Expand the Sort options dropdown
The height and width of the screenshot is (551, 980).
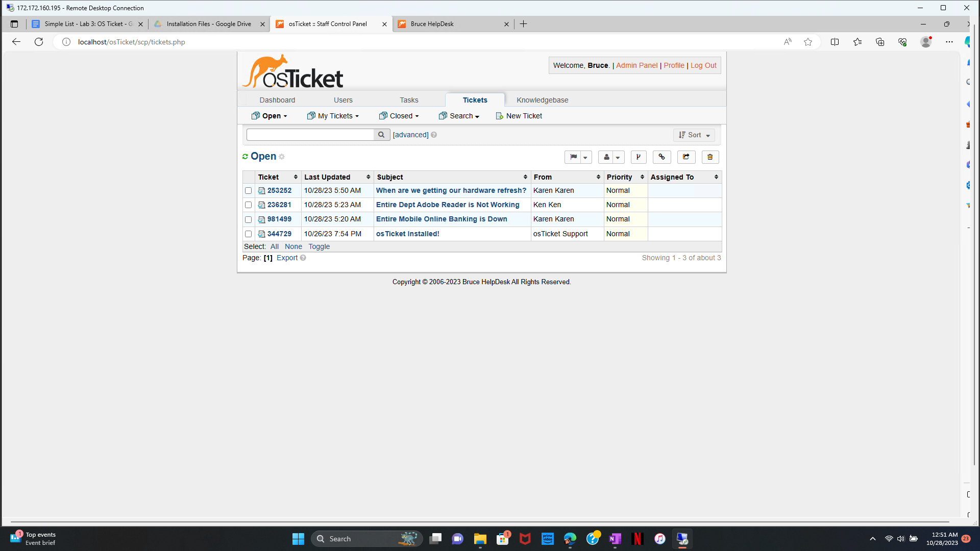[694, 135]
